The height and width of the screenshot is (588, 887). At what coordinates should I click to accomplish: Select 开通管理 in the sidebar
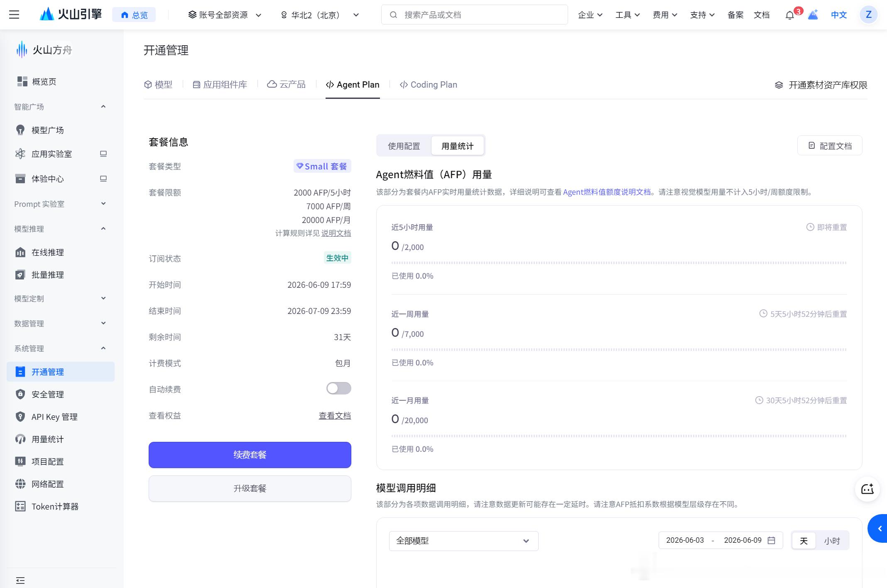[60, 372]
